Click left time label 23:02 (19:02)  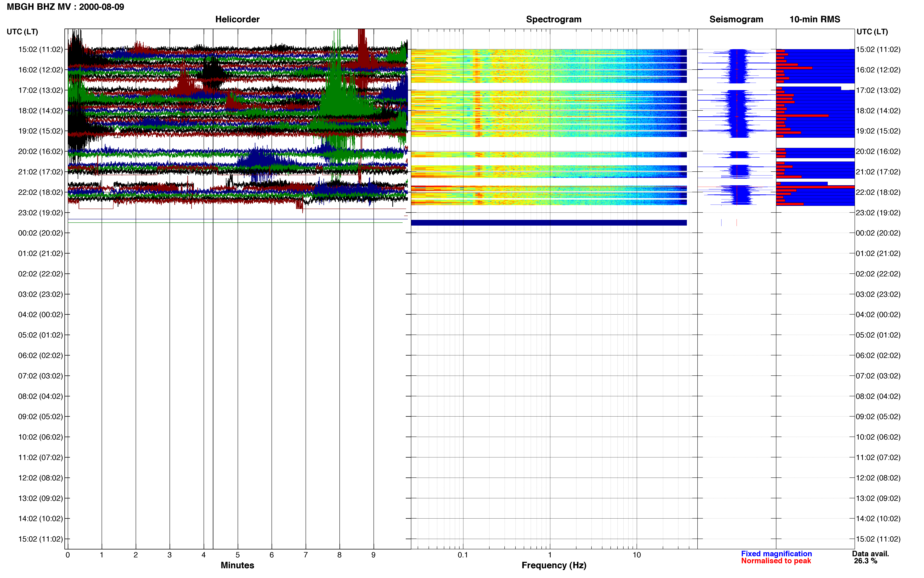point(41,212)
